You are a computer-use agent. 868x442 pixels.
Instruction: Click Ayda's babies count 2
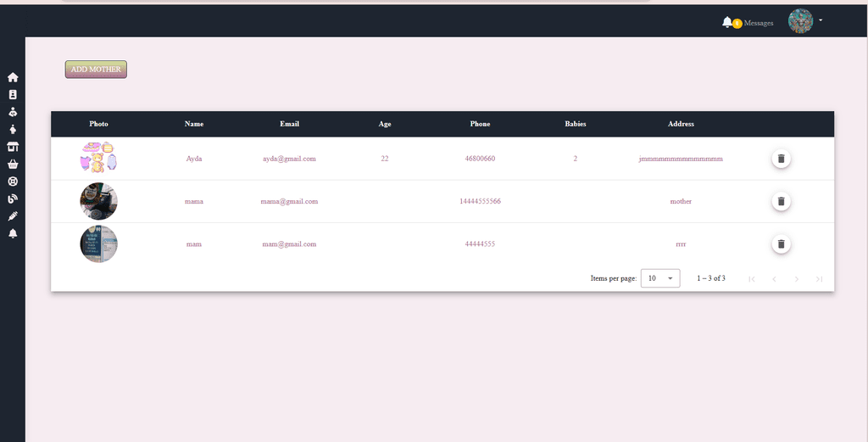(x=576, y=159)
